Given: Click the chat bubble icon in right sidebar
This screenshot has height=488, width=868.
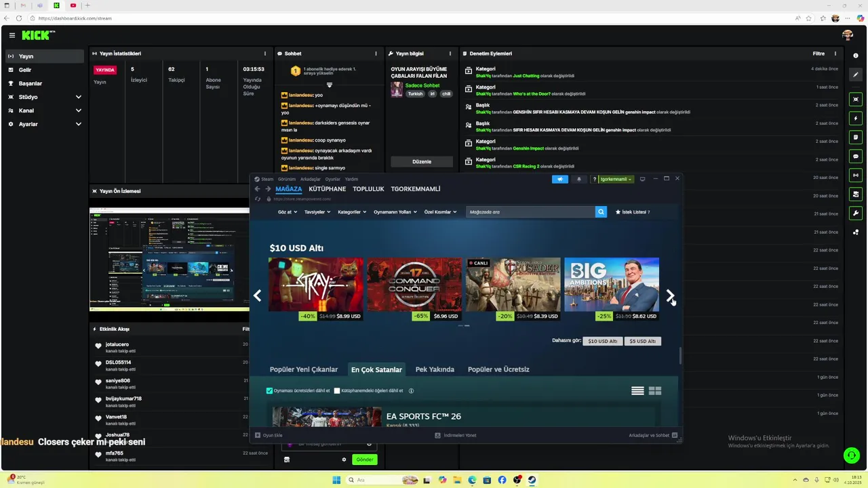Looking at the screenshot, I should (x=856, y=156).
